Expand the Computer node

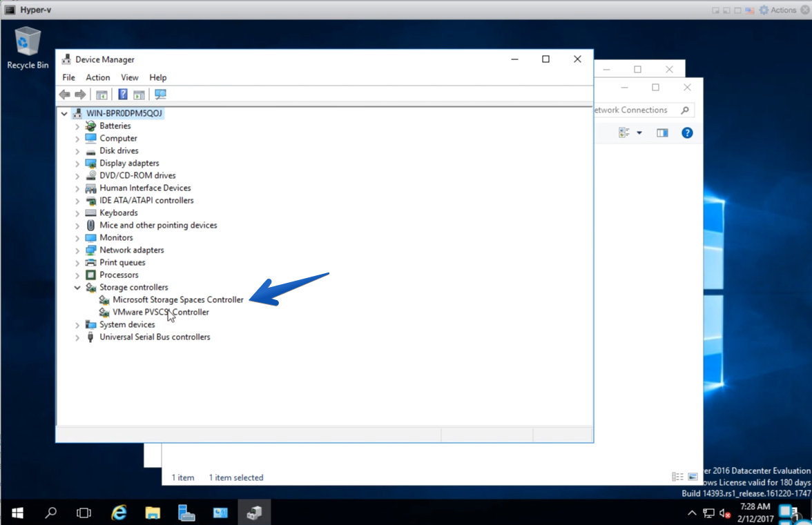point(77,139)
